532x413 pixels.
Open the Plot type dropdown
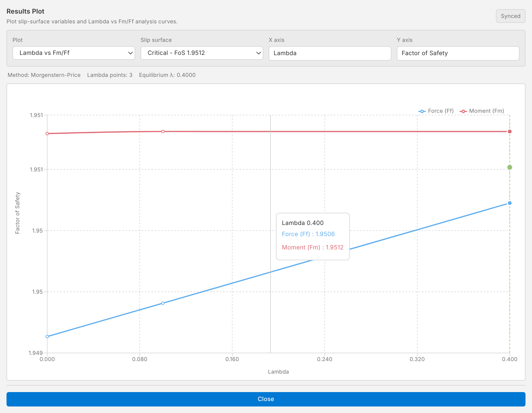coord(74,53)
